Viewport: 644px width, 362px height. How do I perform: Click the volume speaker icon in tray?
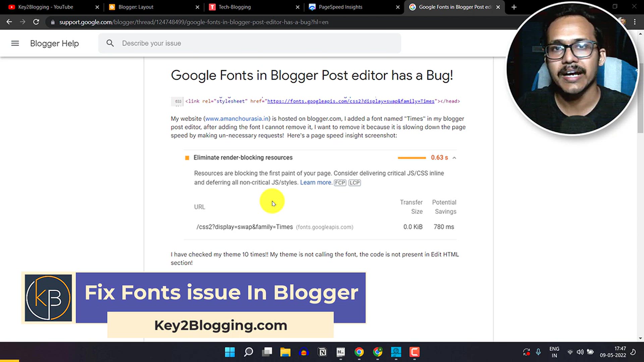pyautogui.click(x=580, y=352)
